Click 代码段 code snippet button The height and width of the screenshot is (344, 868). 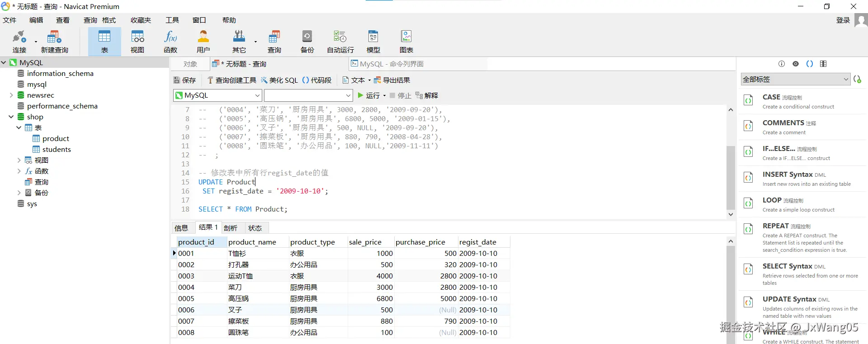316,80
